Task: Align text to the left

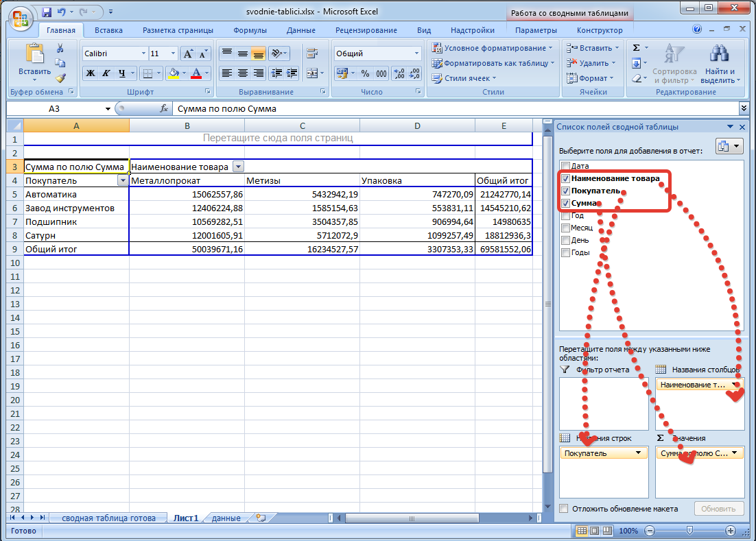Action: pyautogui.click(x=226, y=73)
